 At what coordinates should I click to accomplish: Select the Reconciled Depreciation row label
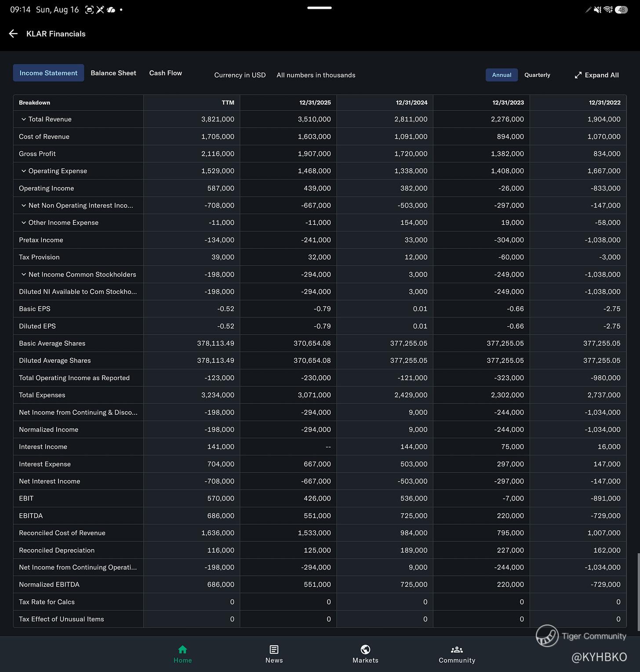pos(57,550)
